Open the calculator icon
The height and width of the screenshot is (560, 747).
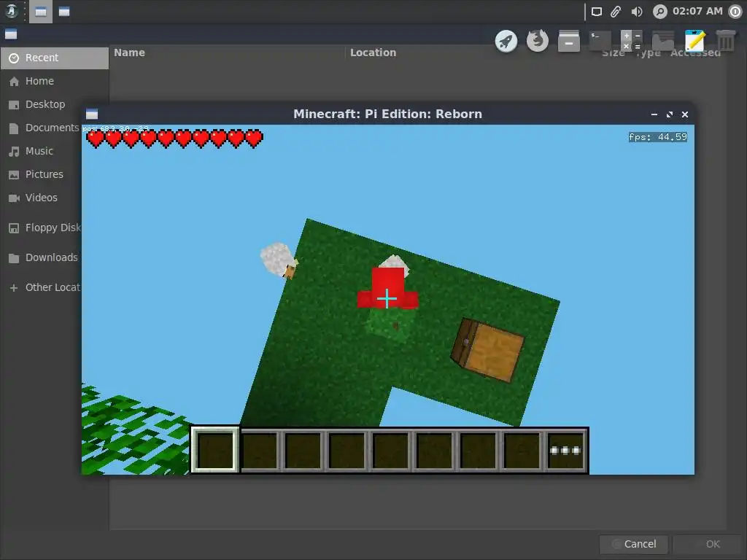pos(632,41)
